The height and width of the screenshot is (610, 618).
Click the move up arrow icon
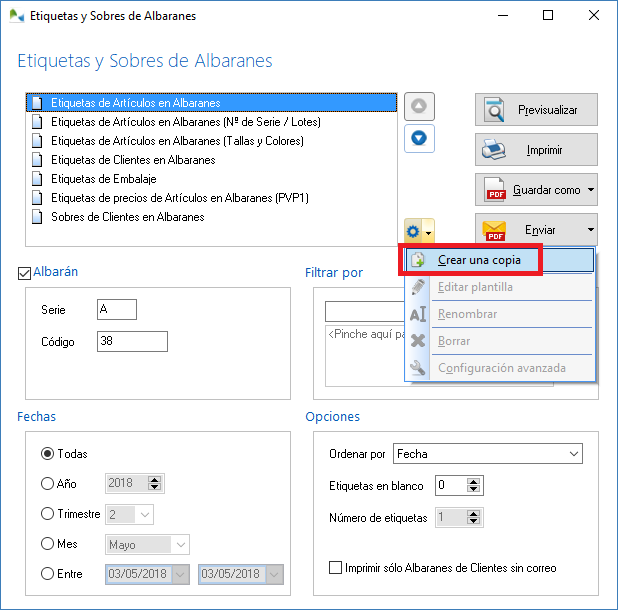pos(418,106)
